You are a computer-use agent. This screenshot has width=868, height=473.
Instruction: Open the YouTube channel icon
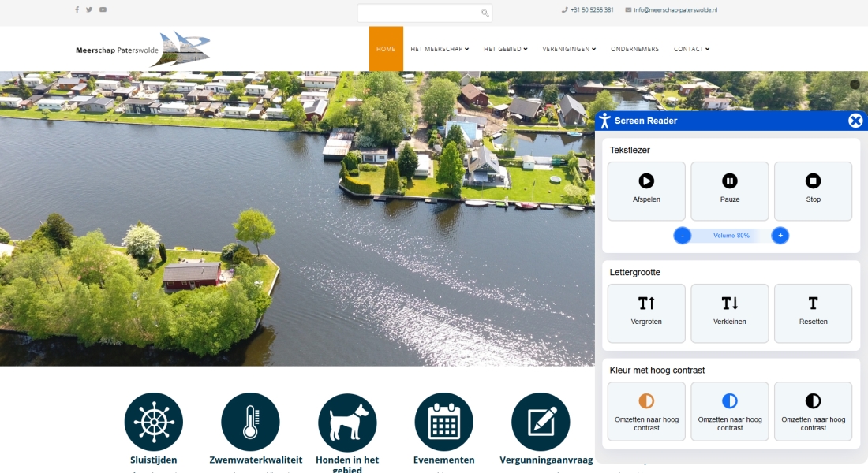point(103,10)
